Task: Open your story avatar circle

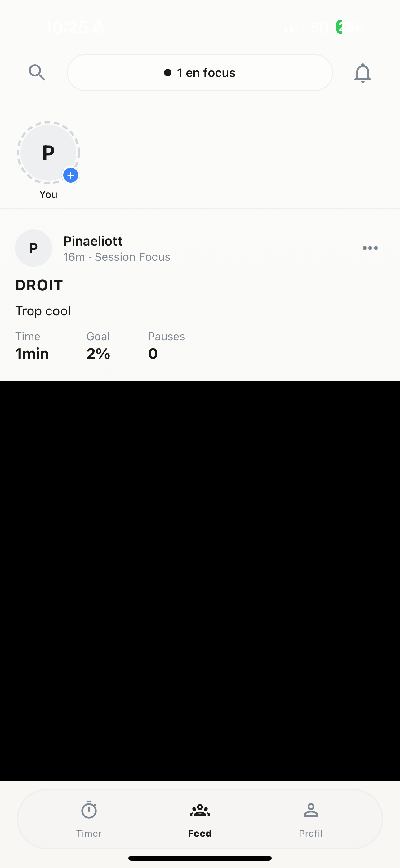Action: point(48,152)
